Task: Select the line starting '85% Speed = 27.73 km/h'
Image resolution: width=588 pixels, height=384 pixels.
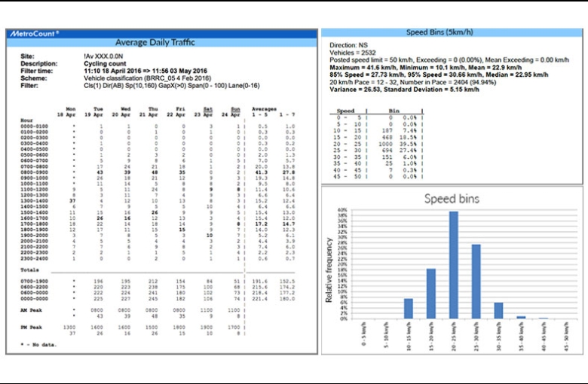Action: (x=439, y=75)
